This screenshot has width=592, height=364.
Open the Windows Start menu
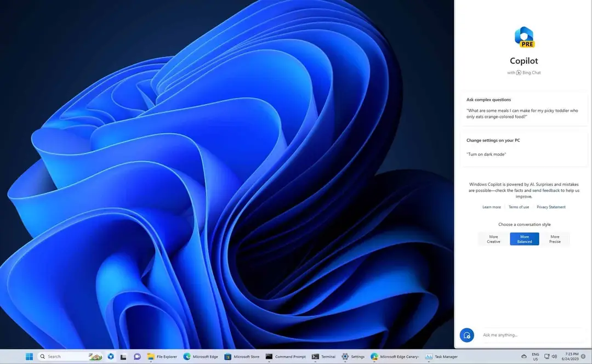29,356
